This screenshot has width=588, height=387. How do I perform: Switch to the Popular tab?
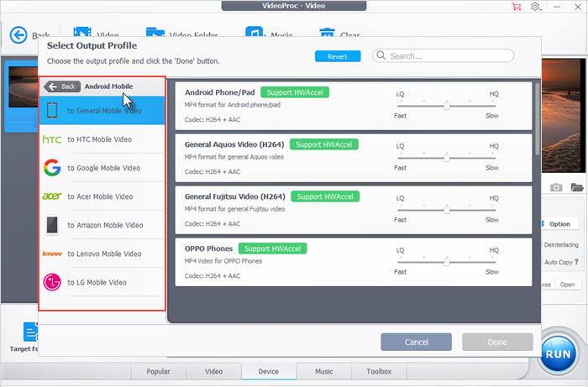[x=158, y=372]
